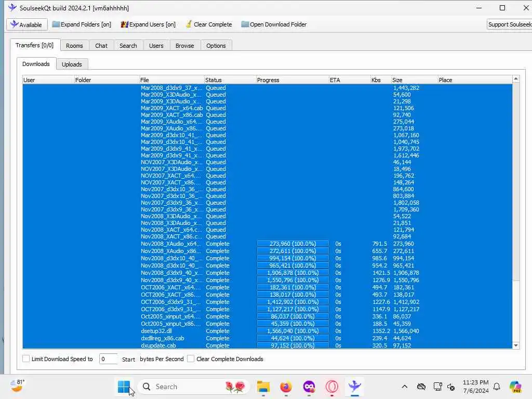532x399 pixels.
Task: Sort by the Size column header
Action: (414, 79)
